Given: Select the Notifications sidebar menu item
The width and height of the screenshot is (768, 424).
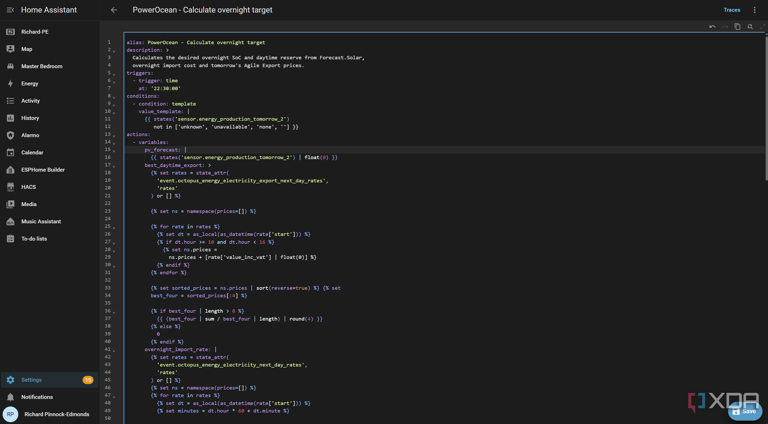Looking at the screenshot, I should pos(49,397).
